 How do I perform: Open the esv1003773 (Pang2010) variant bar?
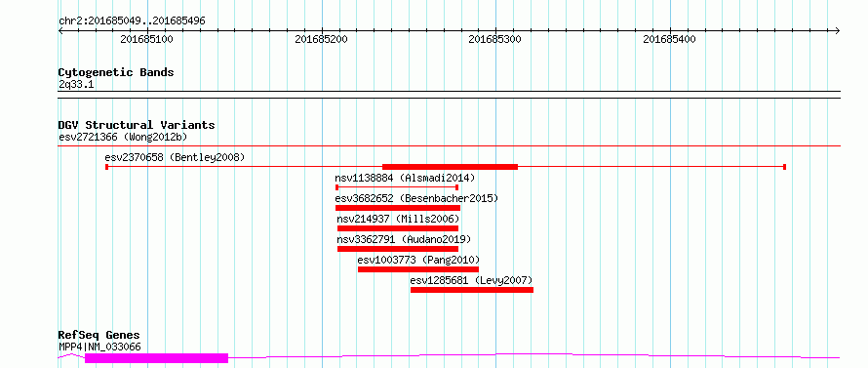418,269
